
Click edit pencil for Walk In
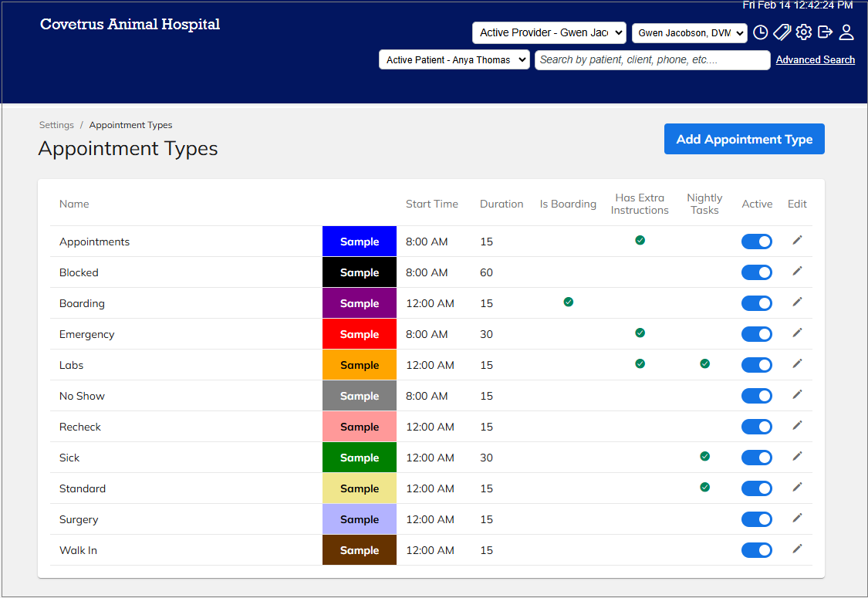click(x=797, y=549)
